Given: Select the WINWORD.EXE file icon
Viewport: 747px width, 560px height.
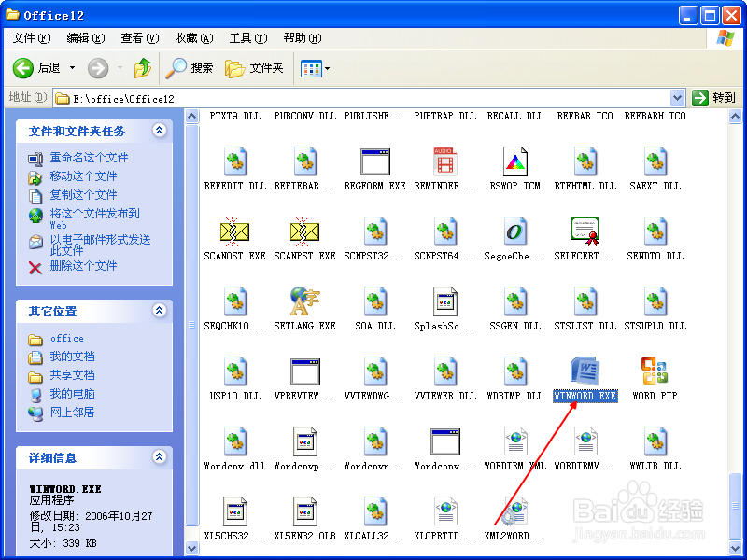Looking at the screenshot, I should pyautogui.click(x=585, y=371).
